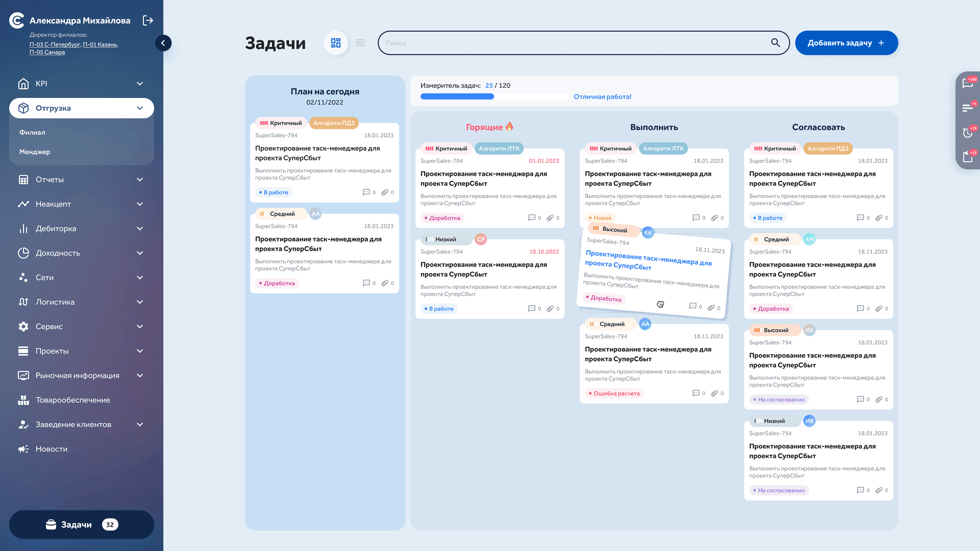This screenshot has width=980, height=551.
Task: Click the КК avatar on the Высокий card
Action: point(648,233)
